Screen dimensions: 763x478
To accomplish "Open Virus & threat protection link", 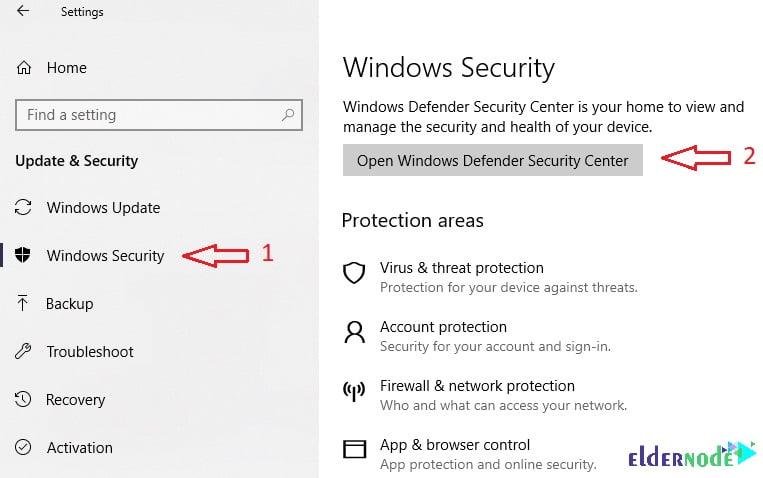I will pyautogui.click(x=461, y=268).
